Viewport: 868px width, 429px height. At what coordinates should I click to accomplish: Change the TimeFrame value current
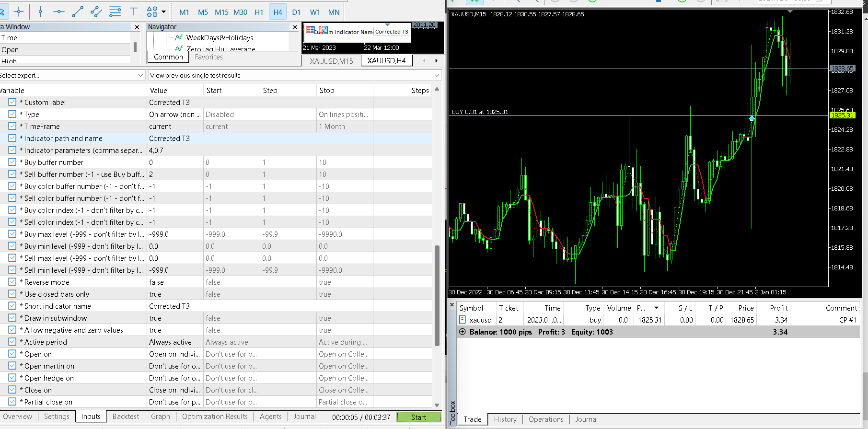(175, 126)
